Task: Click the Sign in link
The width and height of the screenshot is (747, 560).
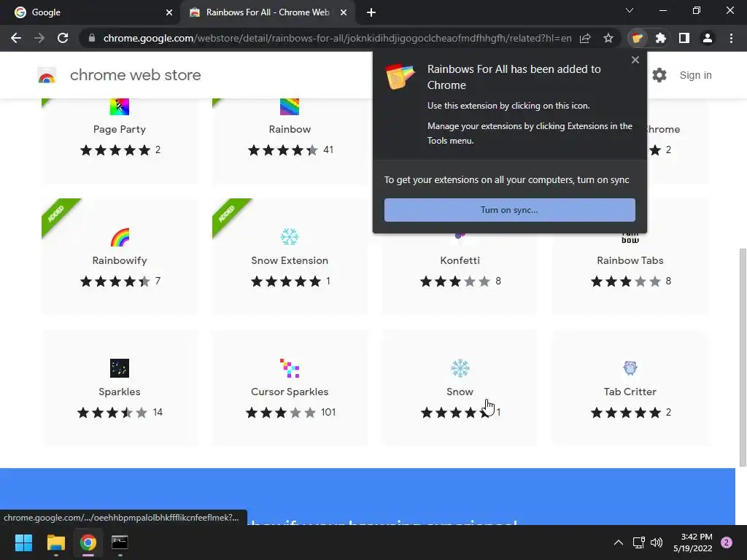Action: [x=695, y=75]
